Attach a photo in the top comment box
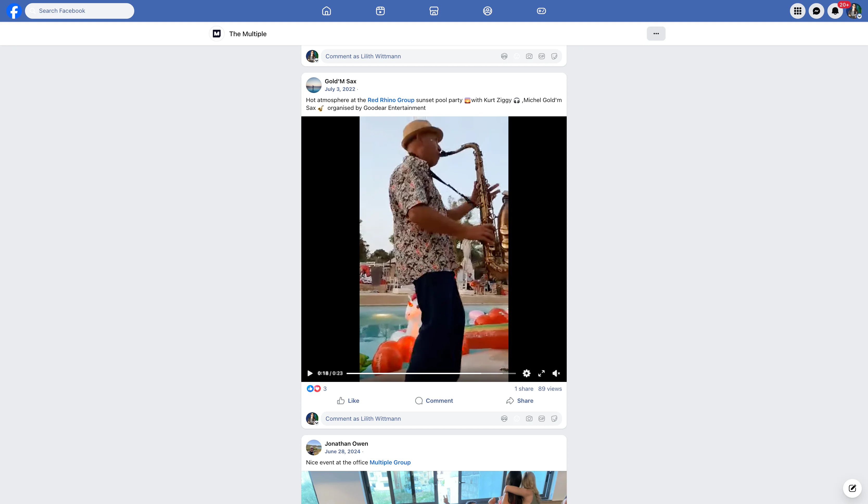868x504 pixels. 529,56
